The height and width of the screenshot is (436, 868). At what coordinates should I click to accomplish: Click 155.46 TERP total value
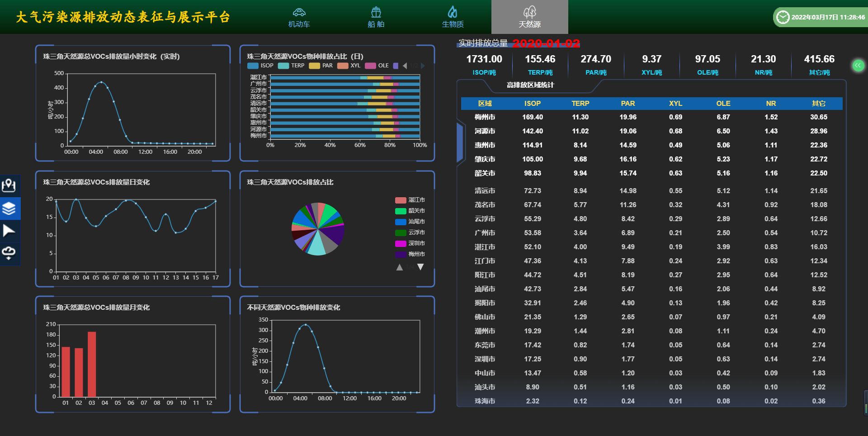[x=540, y=59]
